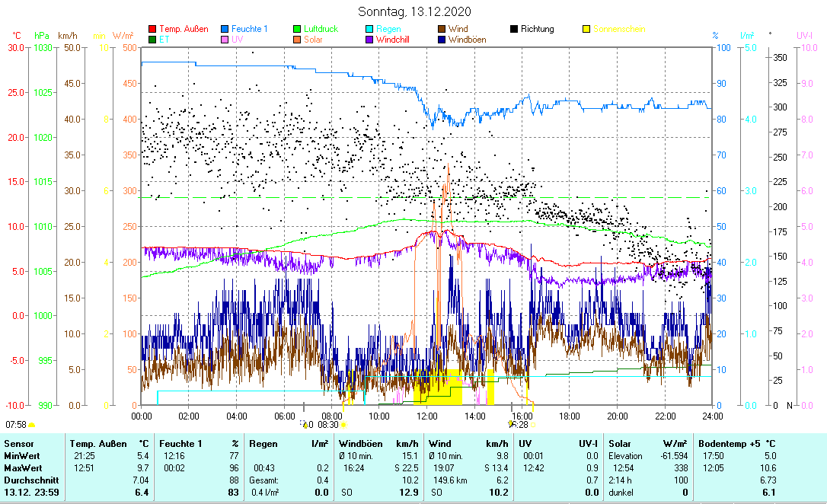
Task: Click the 12:00 time axis label
Action: tap(426, 416)
